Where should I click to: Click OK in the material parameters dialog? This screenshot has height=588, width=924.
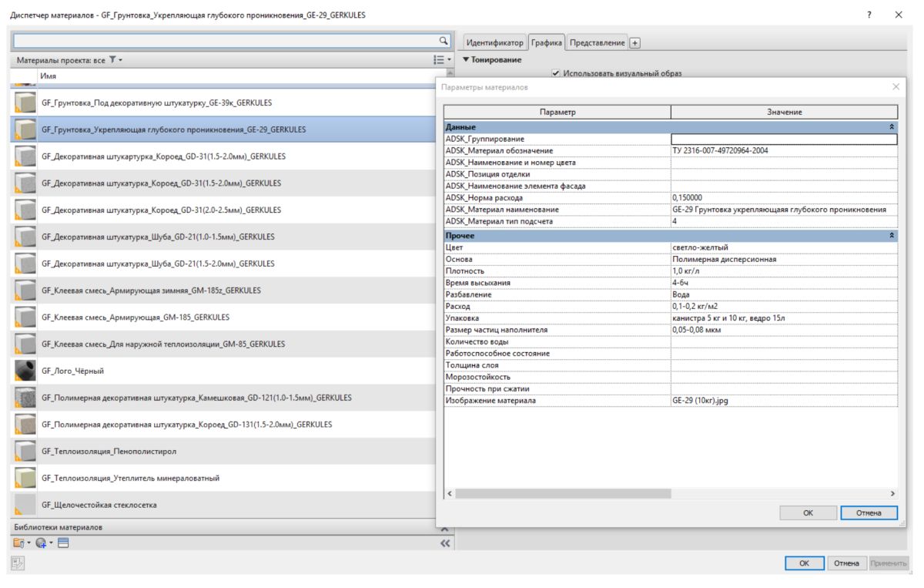808,512
